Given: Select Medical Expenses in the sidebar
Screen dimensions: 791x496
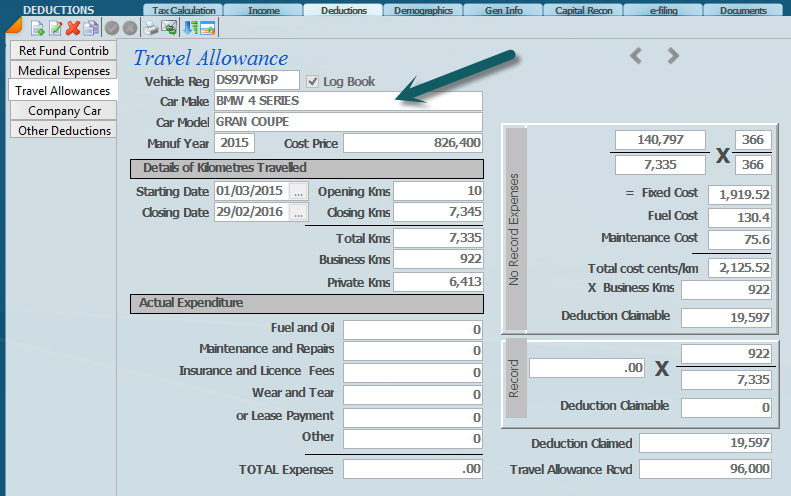Looking at the screenshot, I should [x=64, y=71].
